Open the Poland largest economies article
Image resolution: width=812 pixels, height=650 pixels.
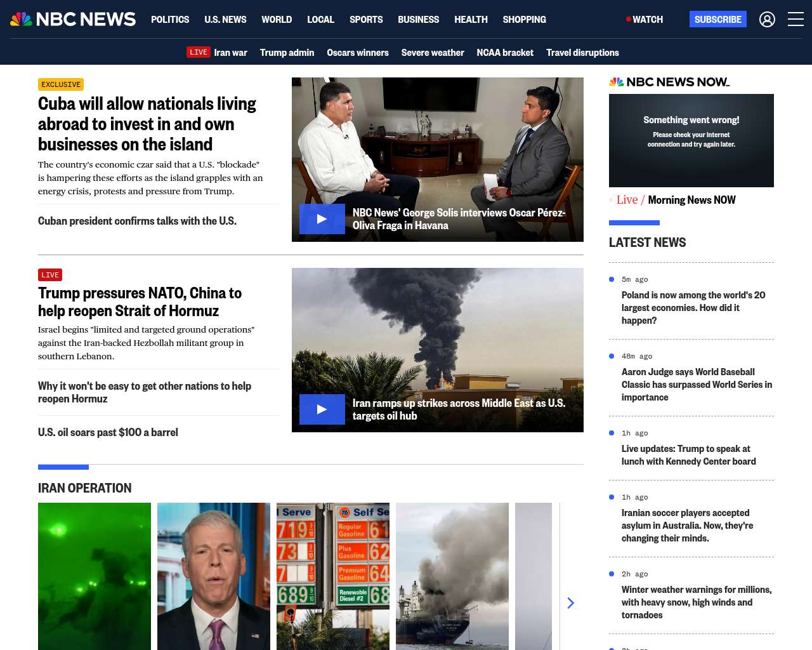click(693, 308)
